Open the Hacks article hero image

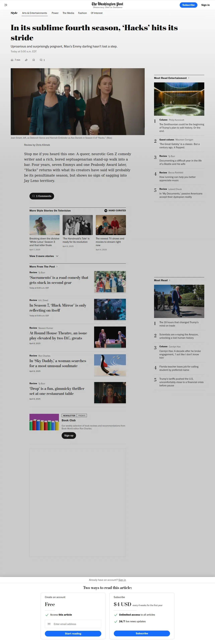click(78, 101)
